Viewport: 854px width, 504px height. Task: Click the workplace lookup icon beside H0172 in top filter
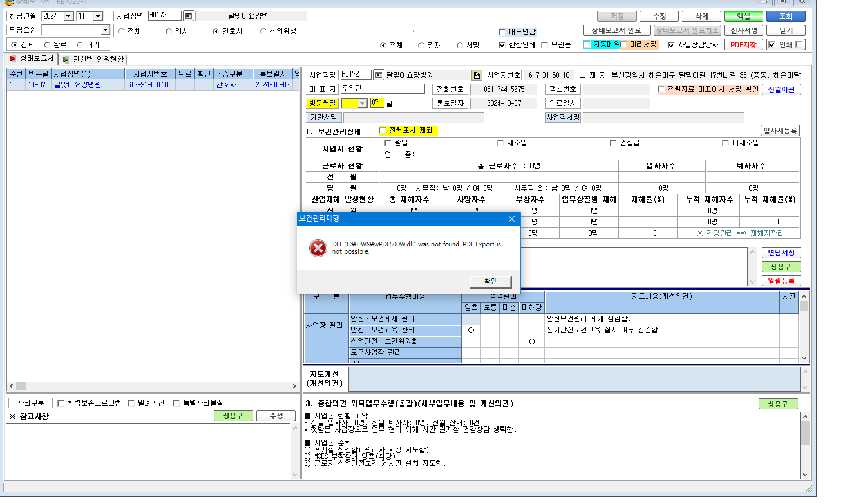pos(188,16)
